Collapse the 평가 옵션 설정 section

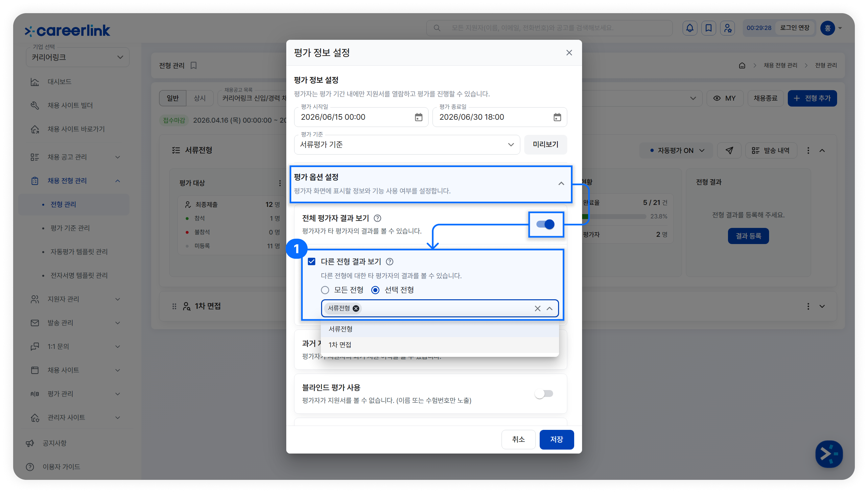pyautogui.click(x=561, y=183)
